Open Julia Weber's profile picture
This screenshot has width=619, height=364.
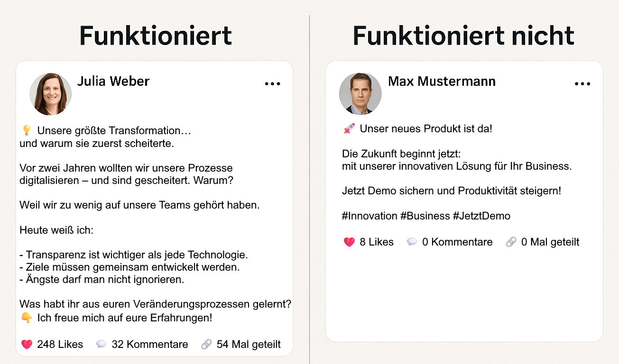tap(50, 94)
